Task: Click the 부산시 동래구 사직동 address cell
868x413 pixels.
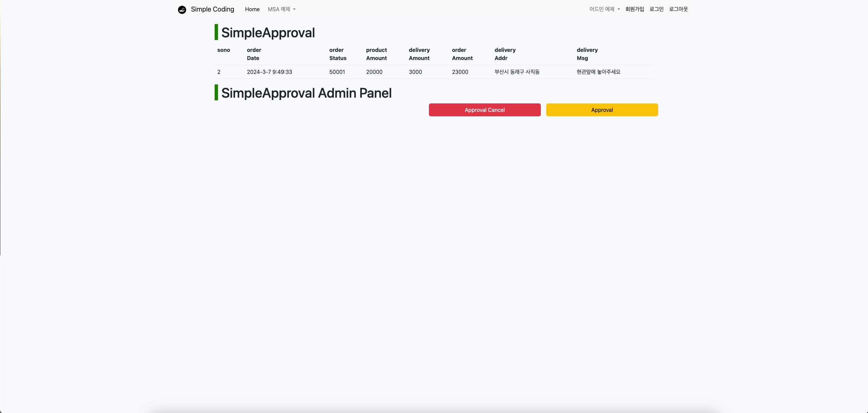Action: 517,72
